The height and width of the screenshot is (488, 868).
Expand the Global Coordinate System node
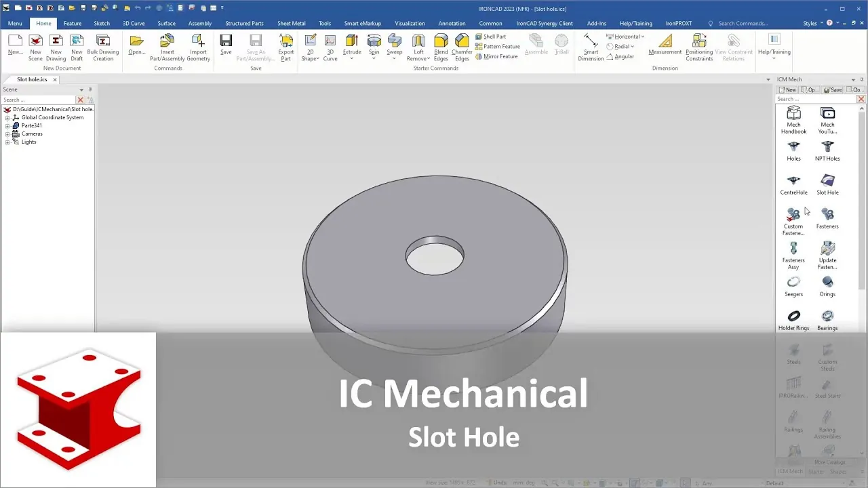point(7,117)
